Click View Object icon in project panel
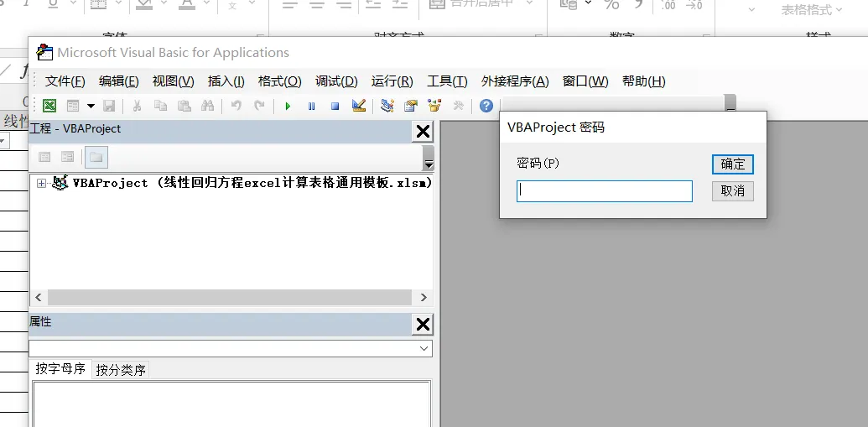Screen dimensions: 868x427 pyautogui.click(x=68, y=157)
